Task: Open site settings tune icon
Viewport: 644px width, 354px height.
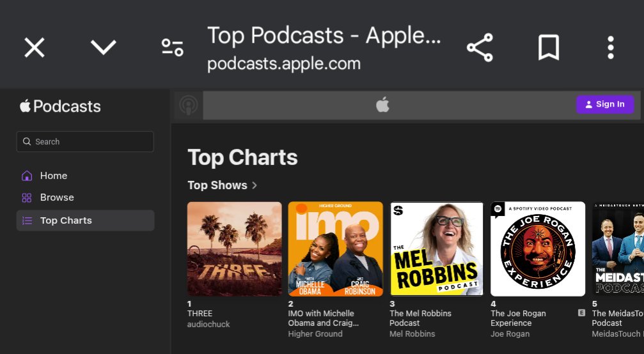Action: (173, 47)
